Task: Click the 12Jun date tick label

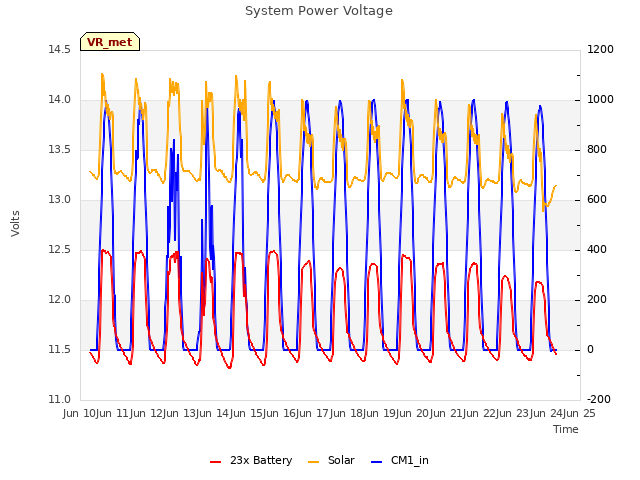Action: 164,413
